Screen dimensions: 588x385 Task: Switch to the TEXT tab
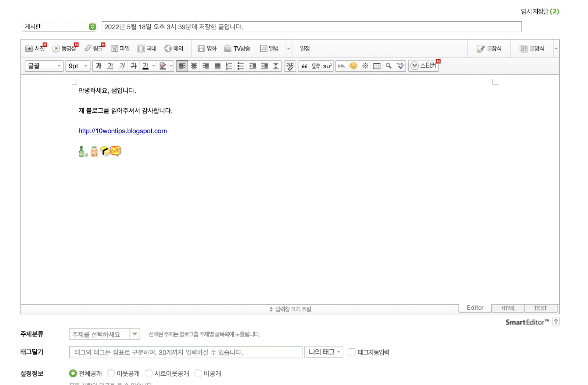pos(541,308)
